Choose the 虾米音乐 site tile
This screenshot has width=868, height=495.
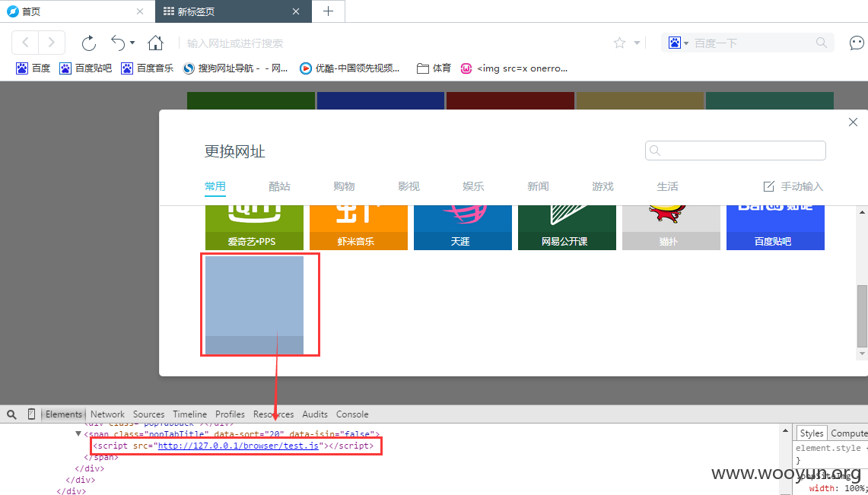[x=358, y=227]
